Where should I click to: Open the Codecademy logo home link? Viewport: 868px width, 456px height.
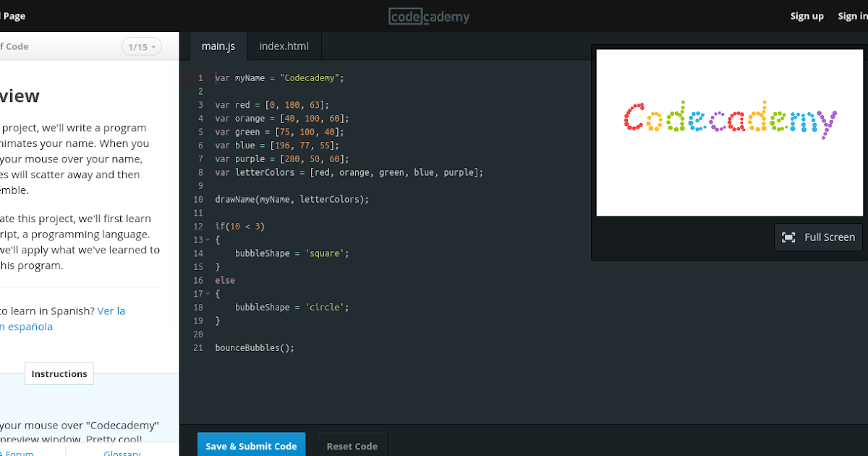[429, 16]
